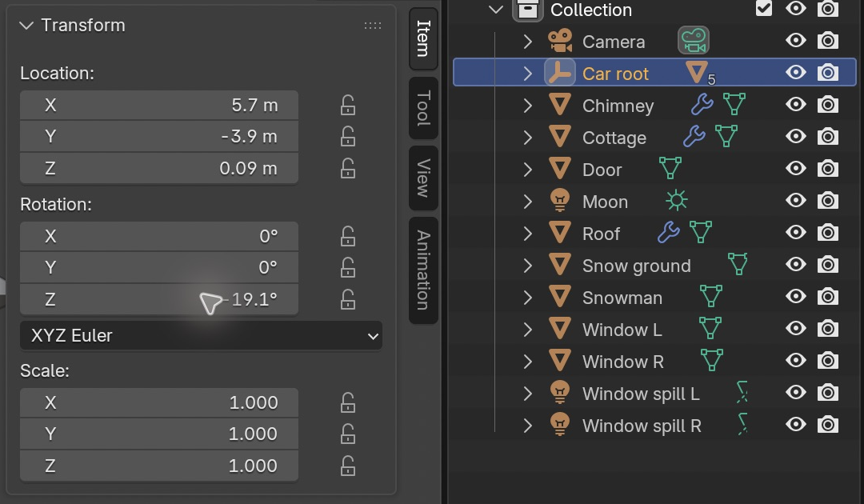Viewport: 864px width, 504px height.
Task: Click the children mesh icon next to Car root
Action: (x=697, y=72)
